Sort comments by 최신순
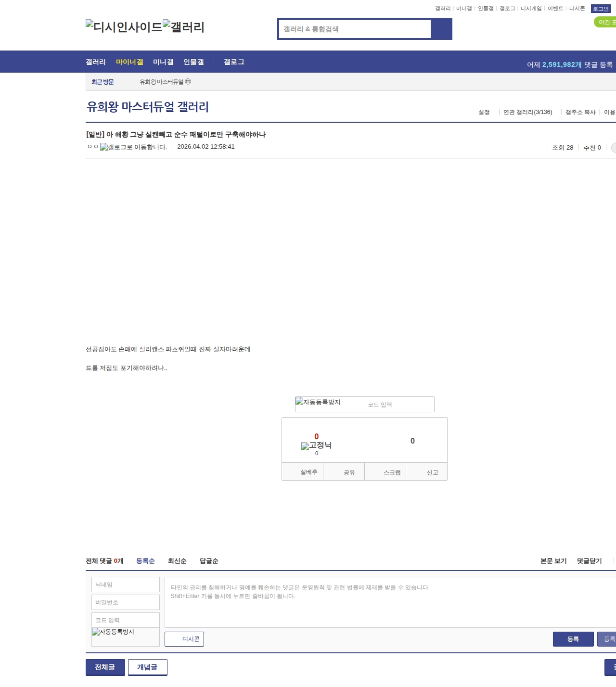This screenshot has height=687, width=616. tap(177, 561)
